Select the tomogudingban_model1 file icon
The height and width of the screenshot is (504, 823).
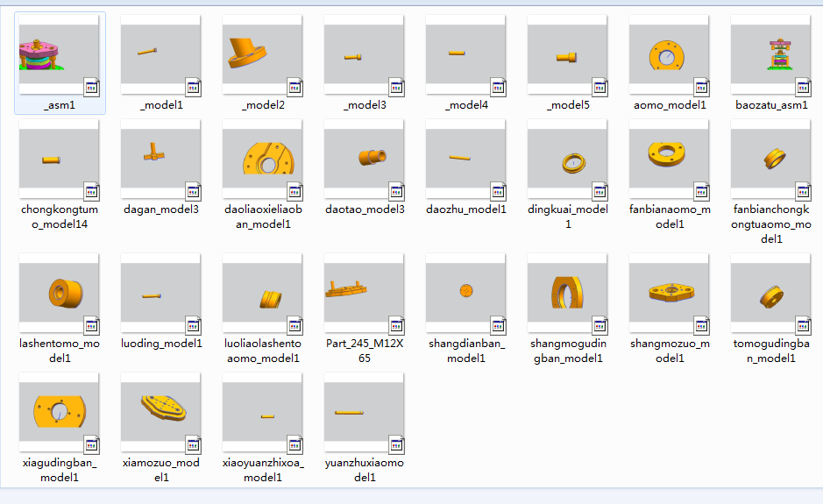point(771,294)
